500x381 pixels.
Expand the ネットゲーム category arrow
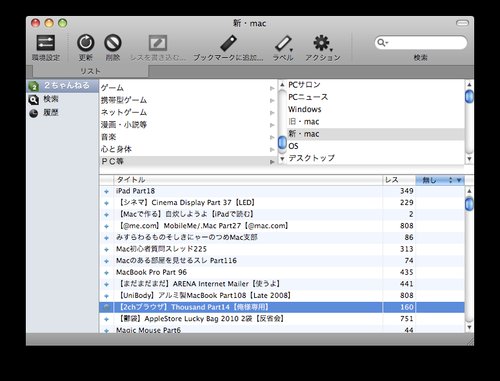(x=272, y=113)
